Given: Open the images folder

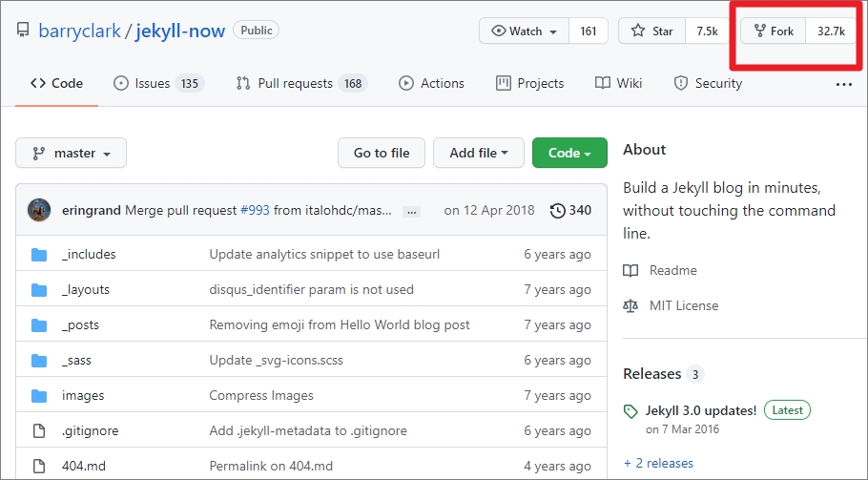Looking at the screenshot, I should pos(83,396).
